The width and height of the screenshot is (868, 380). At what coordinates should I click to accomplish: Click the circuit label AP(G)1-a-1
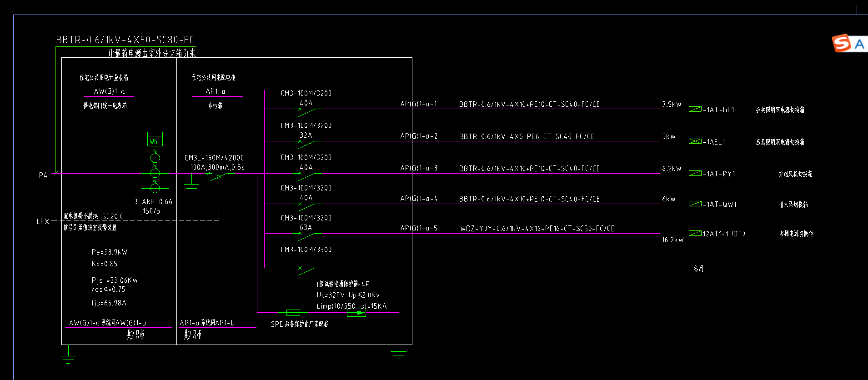coord(419,104)
